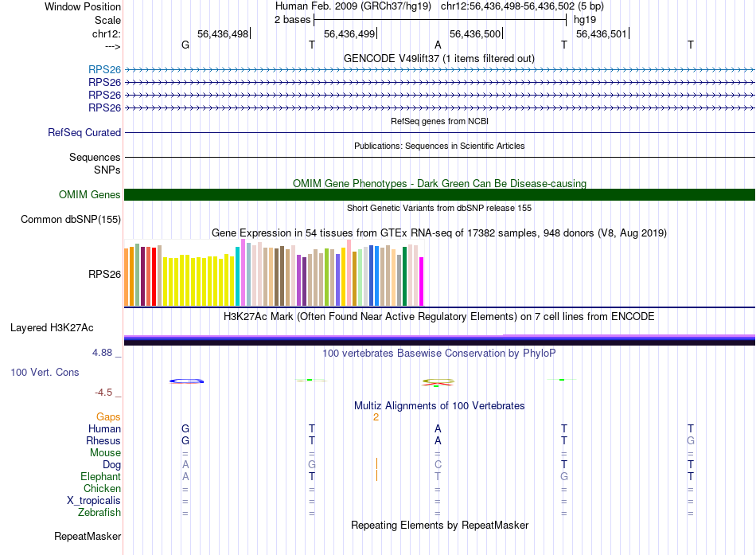
Task: Select the Zebrafish alignment row label
Action: 99,512
